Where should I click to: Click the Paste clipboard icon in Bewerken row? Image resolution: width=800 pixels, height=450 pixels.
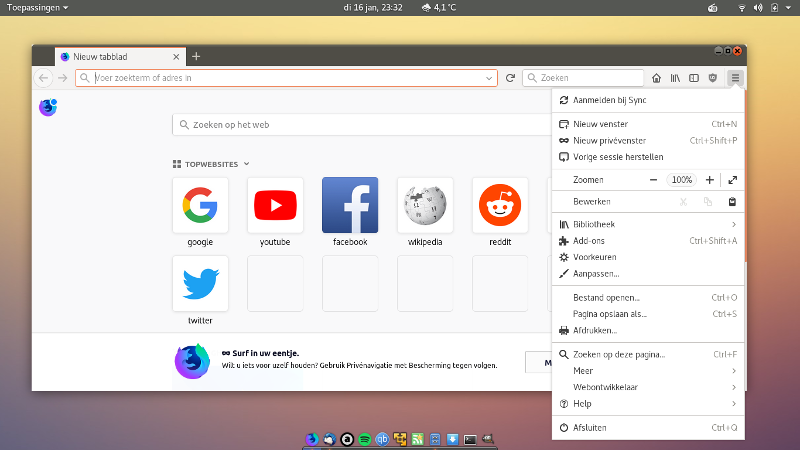click(732, 202)
